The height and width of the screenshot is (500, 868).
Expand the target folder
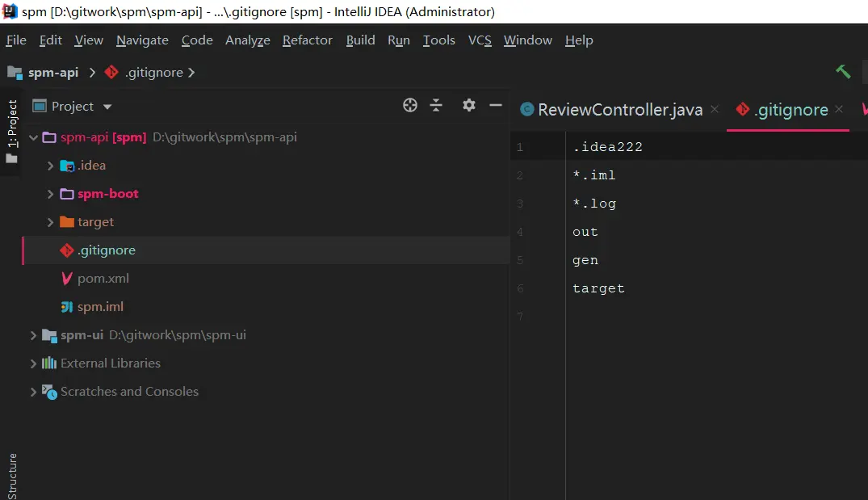(x=50, y=222)
